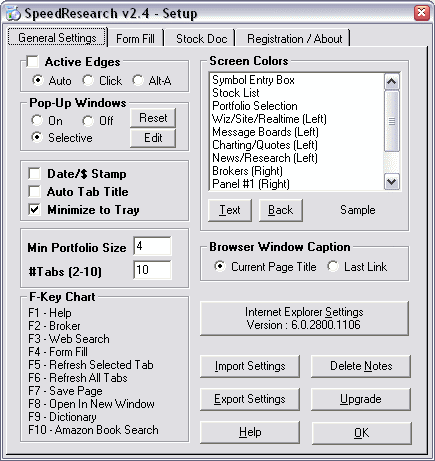Open the Form Fill tab
This screenshot has width=435, height=461.
tap(135, 39)
